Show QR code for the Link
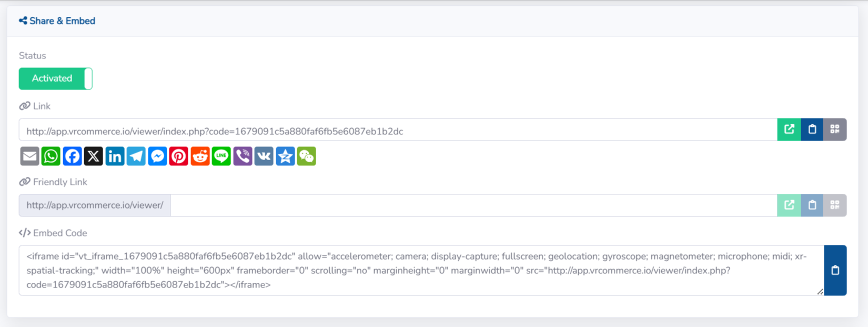Viewport: 868px width, 327px height. [x=835, y=130]
